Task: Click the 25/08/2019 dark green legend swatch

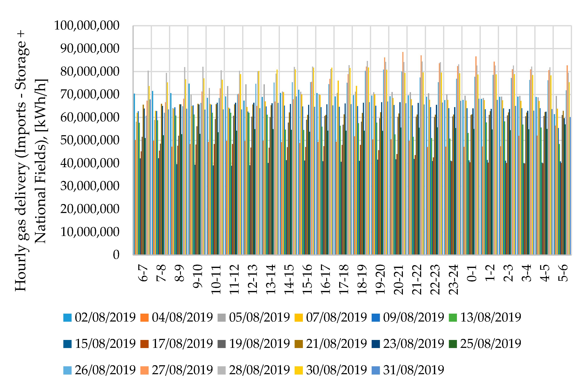Action: pyautogui.click(x=453, y=344)
